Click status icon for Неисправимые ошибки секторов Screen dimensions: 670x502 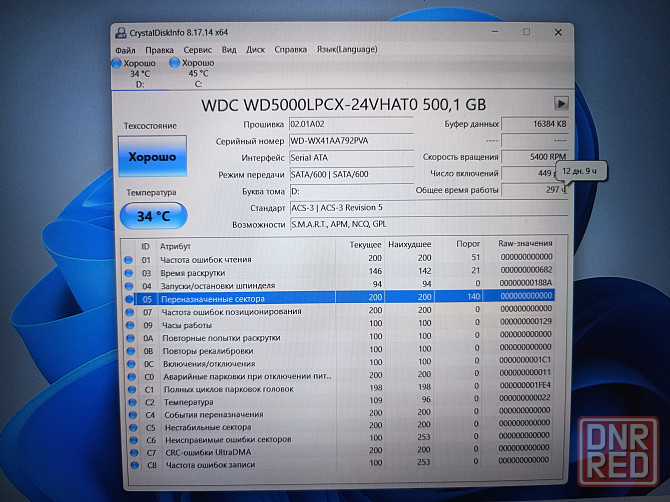click(x=134, y=440)
